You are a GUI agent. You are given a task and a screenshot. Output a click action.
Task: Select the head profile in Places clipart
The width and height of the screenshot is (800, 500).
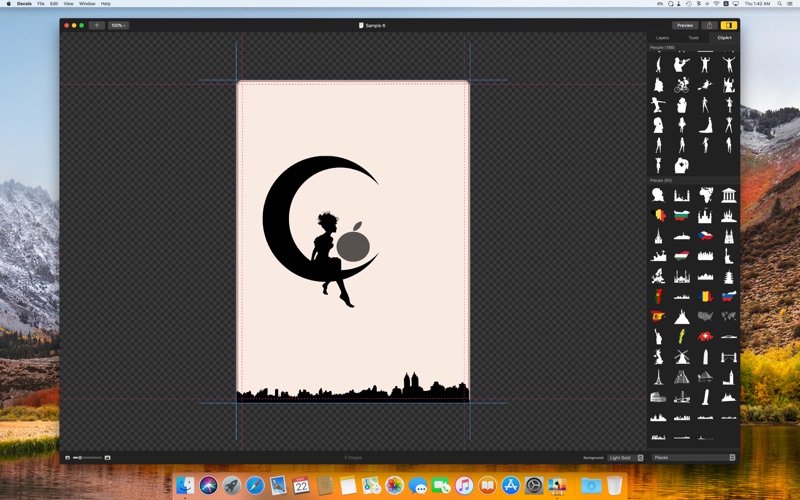click(x=658, y=195)
